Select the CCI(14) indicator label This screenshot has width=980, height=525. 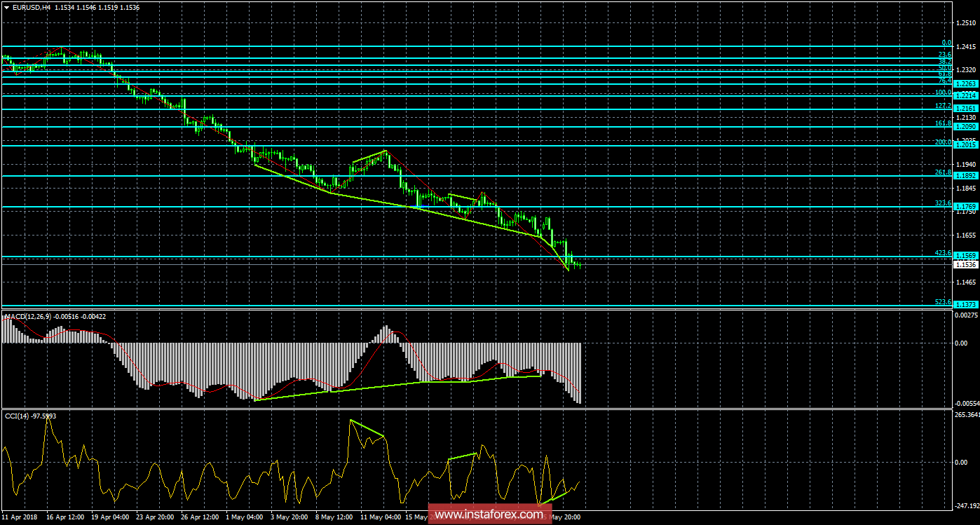(17, 416)
